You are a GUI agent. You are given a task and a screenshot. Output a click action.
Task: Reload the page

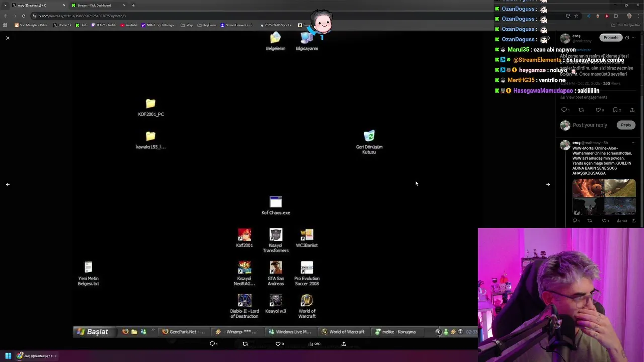[23, 16]
